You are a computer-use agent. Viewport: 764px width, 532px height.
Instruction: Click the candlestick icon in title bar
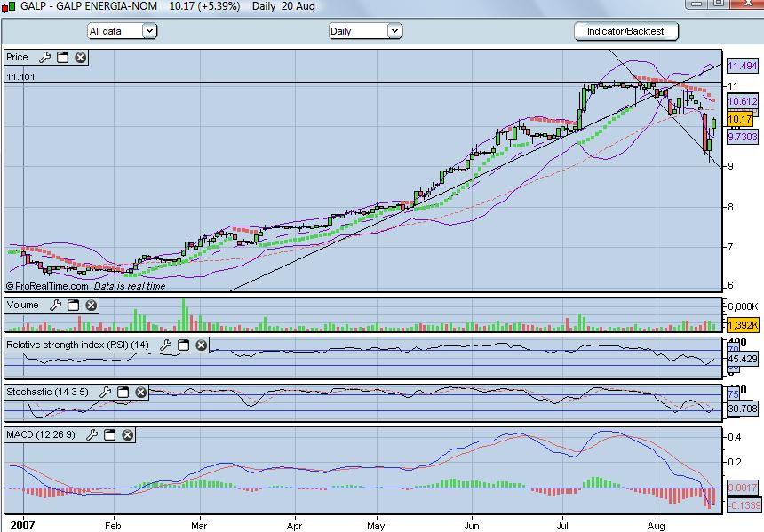pyautogui.click(x=9, y=7)
